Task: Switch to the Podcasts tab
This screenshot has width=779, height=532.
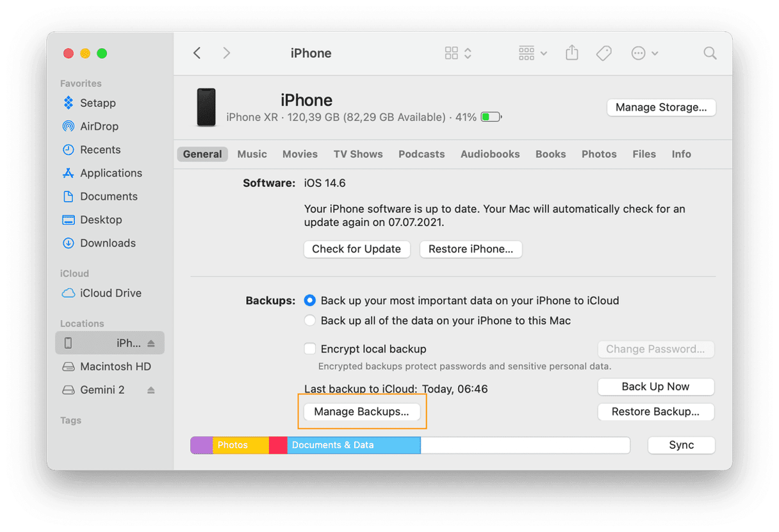Action: point(422,154)
